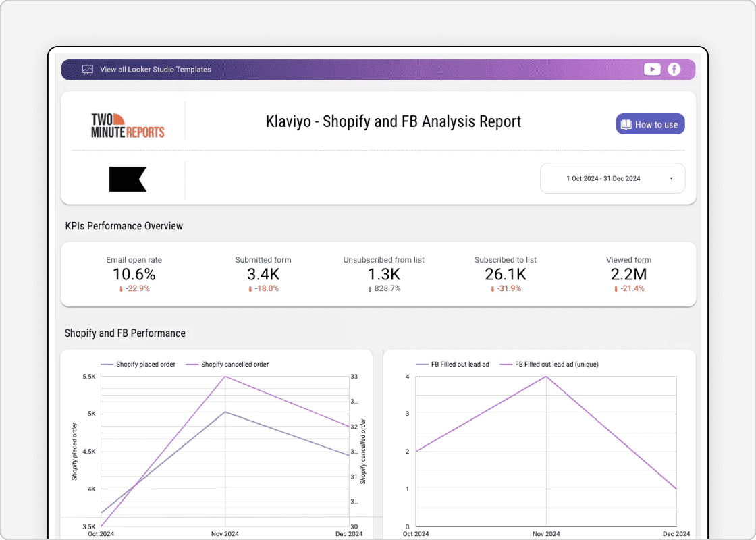Viewport: 756px width, 540px height.
Task: Open the 1 Oct 2024 date range selector
Action: 604,178
